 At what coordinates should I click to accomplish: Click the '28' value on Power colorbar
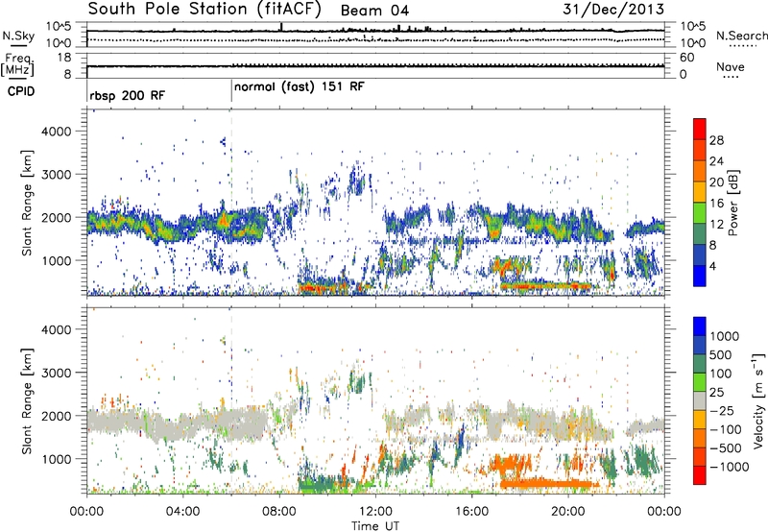point(716,140)
